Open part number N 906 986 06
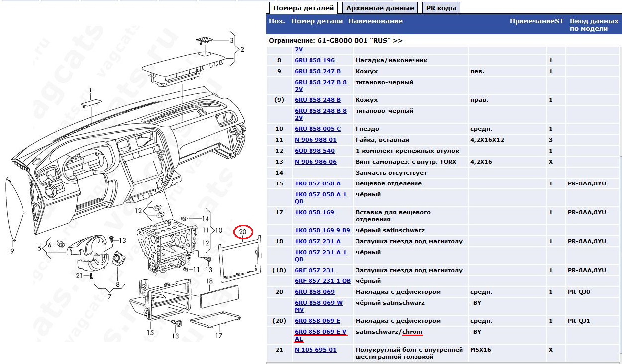 pos(315,162)
